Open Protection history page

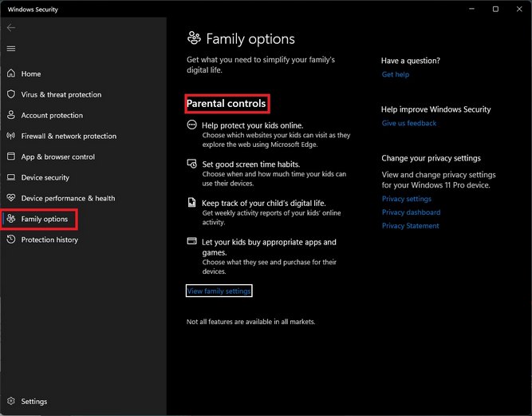click(x=49, y=240)
